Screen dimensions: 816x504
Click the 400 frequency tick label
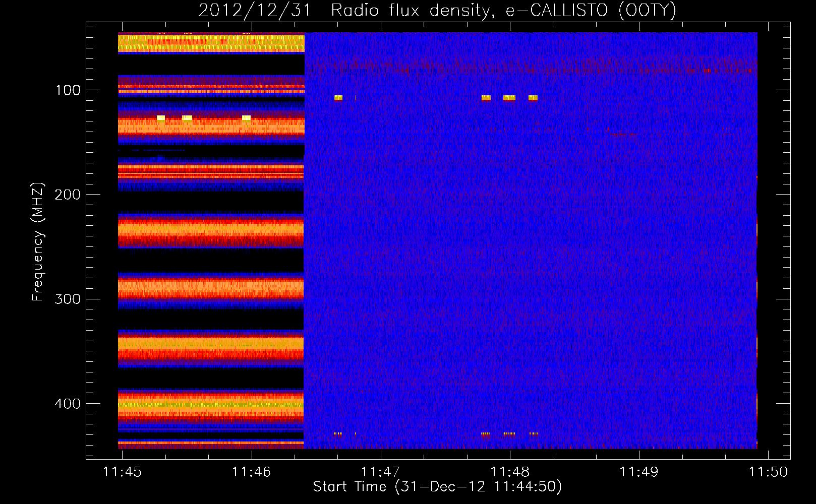[68, 404]
